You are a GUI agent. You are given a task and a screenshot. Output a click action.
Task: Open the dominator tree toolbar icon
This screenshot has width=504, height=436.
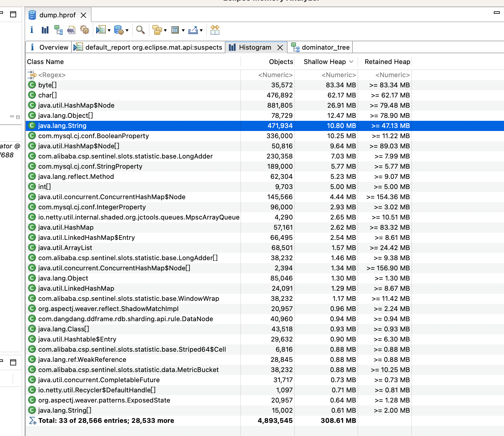pos(58,30)
